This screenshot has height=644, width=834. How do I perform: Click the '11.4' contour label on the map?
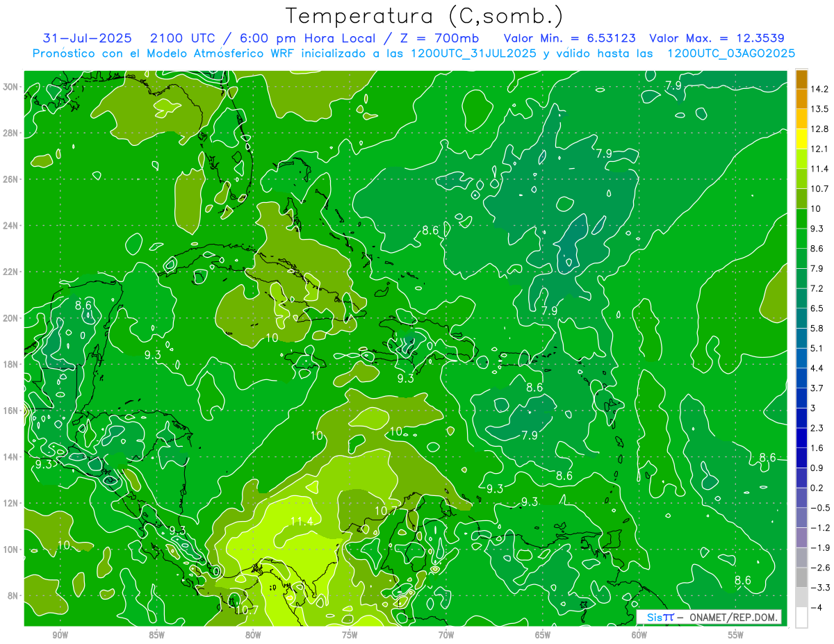tap(302, 521)
